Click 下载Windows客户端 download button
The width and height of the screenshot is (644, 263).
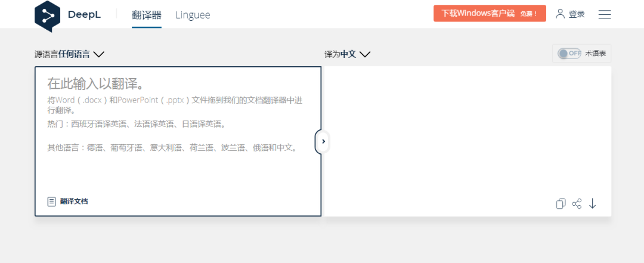click(490, 13)
